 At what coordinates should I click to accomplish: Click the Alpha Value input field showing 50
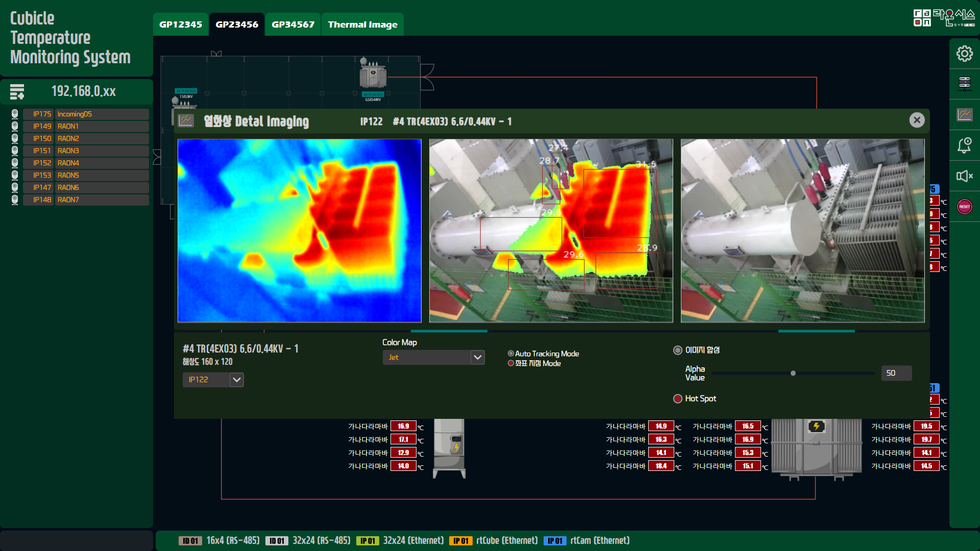896,373
